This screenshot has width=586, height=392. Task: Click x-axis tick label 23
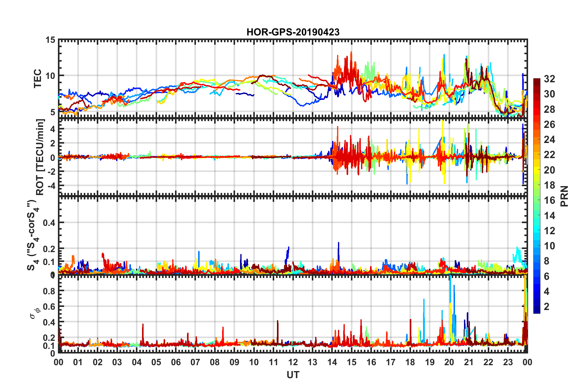coord(508,362)
